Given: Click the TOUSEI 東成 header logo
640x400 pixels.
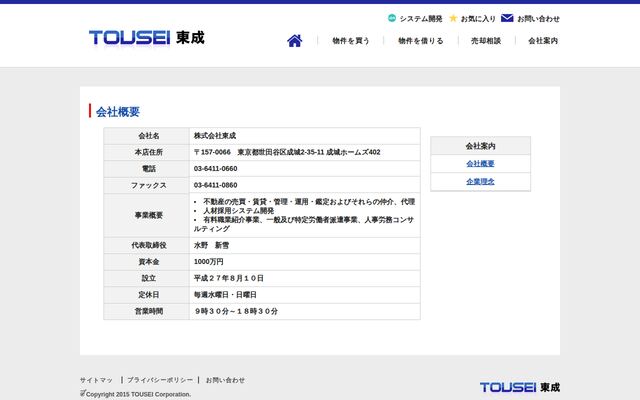Looking at the screenshot, I should point(147,38).
